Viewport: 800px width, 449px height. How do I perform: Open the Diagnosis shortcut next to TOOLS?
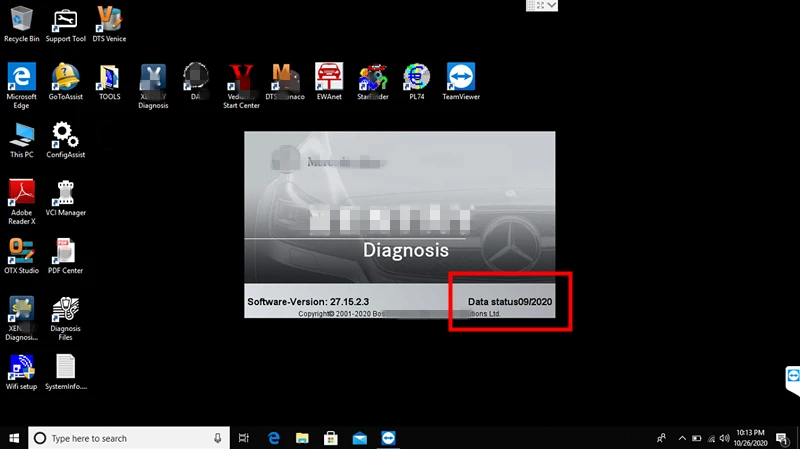[x=153, y=85]
